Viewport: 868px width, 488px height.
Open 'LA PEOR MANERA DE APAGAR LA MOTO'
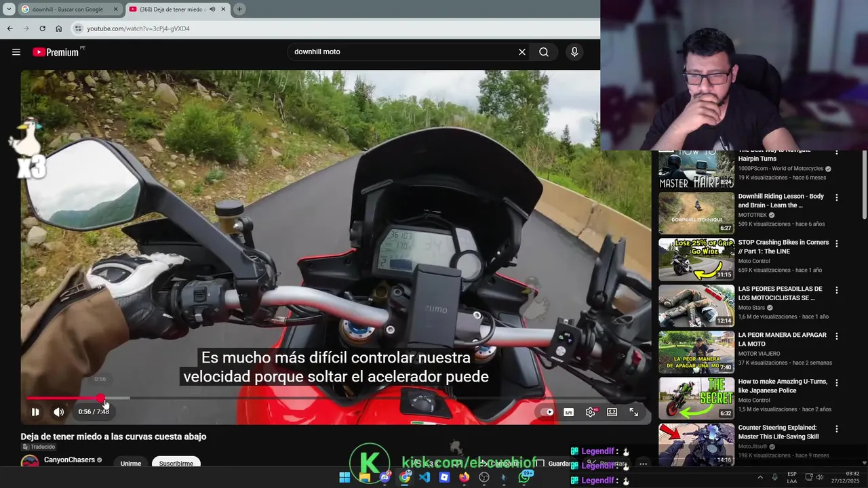(x=782, y=340)
